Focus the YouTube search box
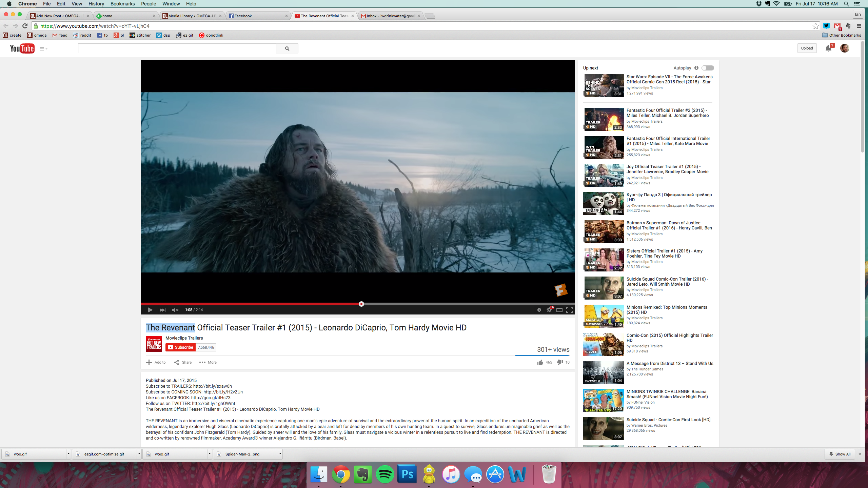 click(x=177, y=48)
